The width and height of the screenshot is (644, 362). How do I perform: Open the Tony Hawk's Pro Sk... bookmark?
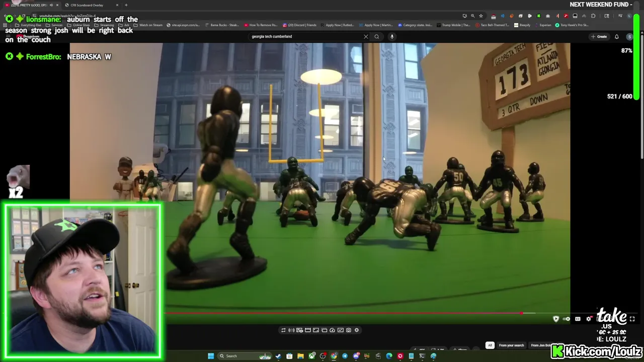572,25
